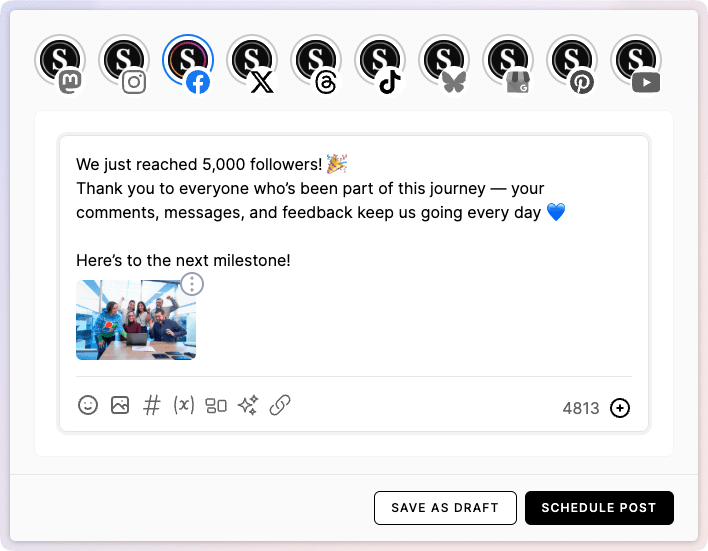
Task: Click the Save as Draft button
Action: click(445, 508)
